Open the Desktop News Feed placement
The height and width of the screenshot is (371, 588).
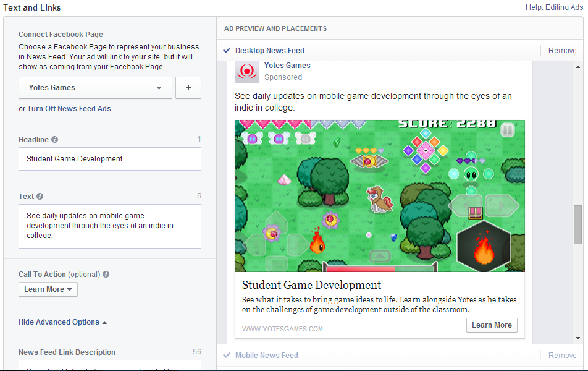270,50
